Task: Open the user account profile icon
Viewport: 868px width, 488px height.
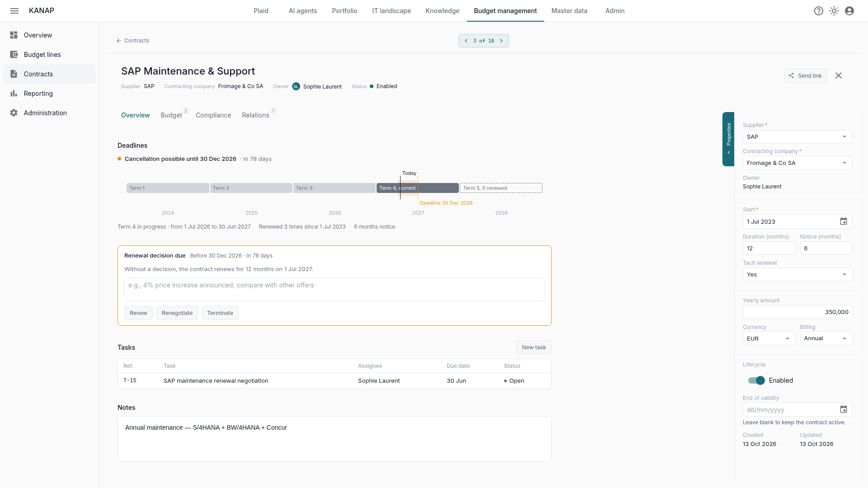Action: (x=849, y=11)
